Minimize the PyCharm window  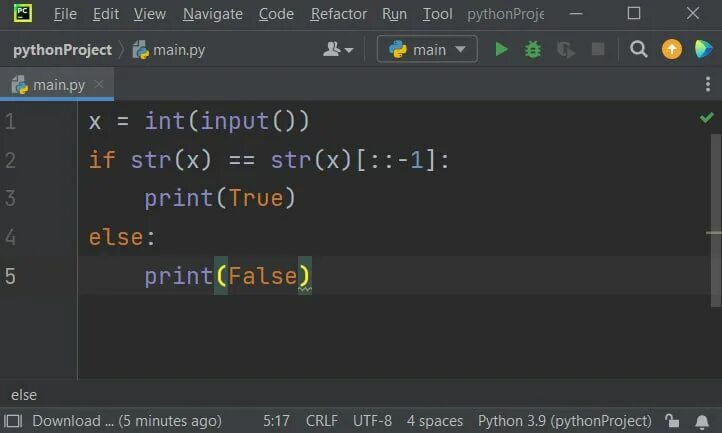576,14
